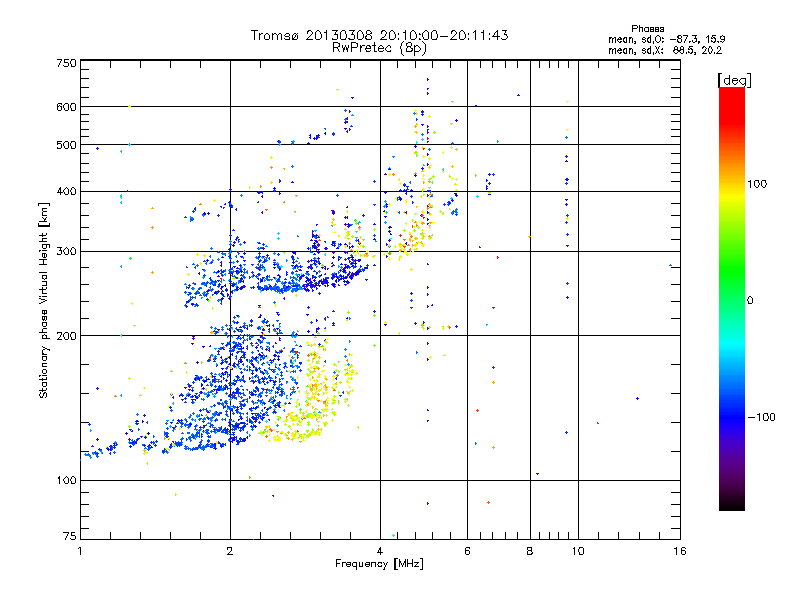Click the x-axis label '6'
Viewport: 800px width, 600px height.
coord(467,551)
